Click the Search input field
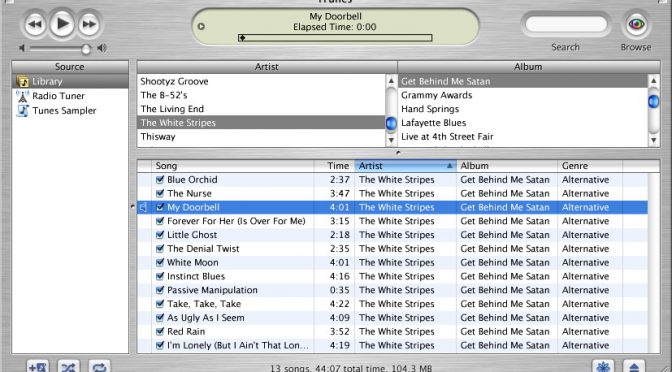 click(566, 24)
